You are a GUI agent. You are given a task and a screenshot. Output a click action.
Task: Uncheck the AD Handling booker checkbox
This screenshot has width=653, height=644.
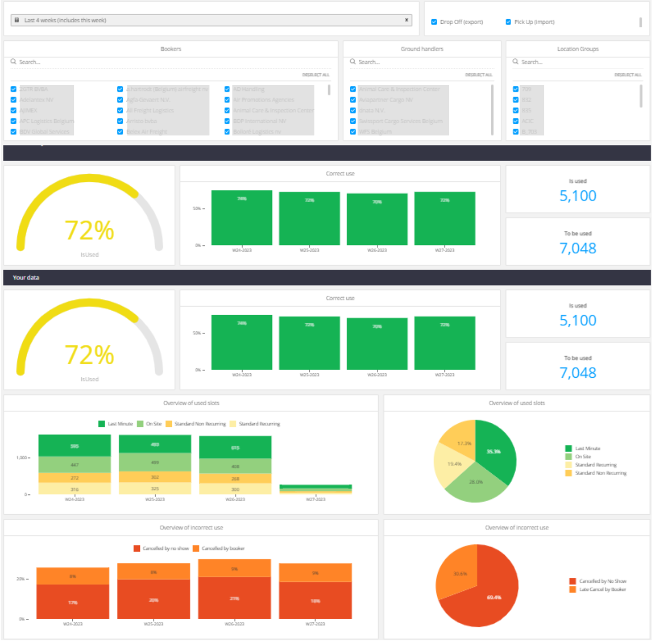point(227,89)
